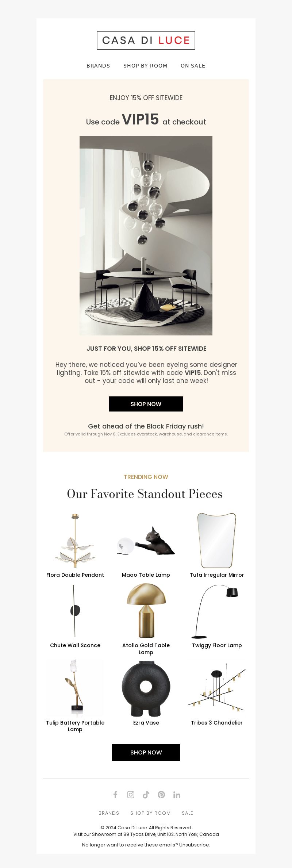Open footer Shop By Room link
Image resolution: width=292 pixels, height=868 pixels.
[x=150, y=813]
